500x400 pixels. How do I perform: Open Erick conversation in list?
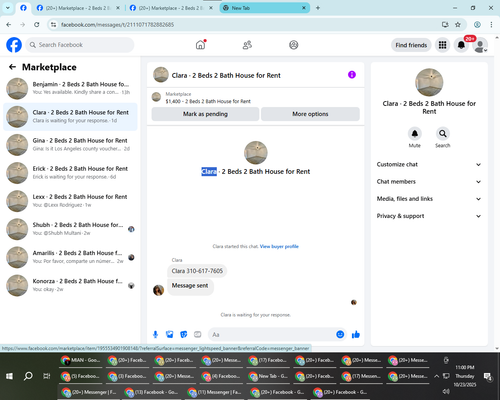click(70, 173)
